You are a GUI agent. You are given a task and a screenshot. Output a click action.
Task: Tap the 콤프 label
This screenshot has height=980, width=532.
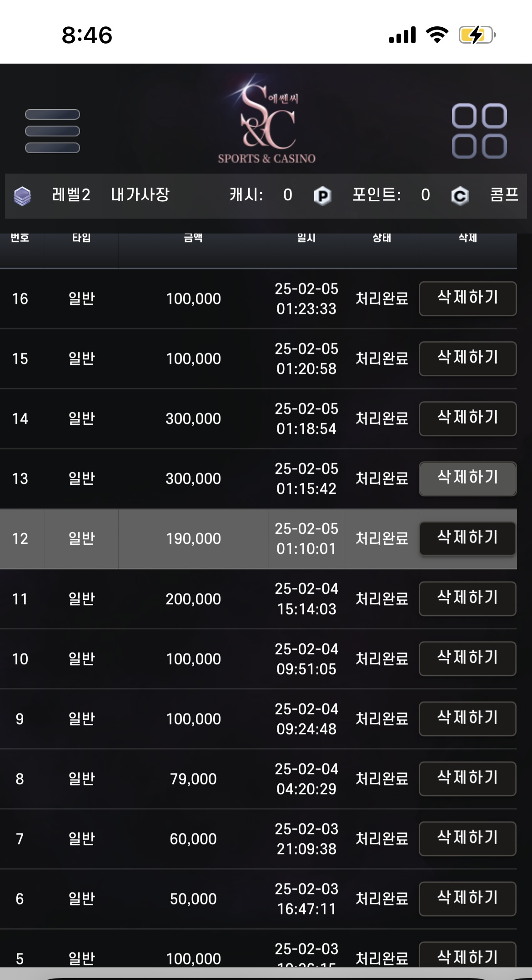click(x=504, y=194)
